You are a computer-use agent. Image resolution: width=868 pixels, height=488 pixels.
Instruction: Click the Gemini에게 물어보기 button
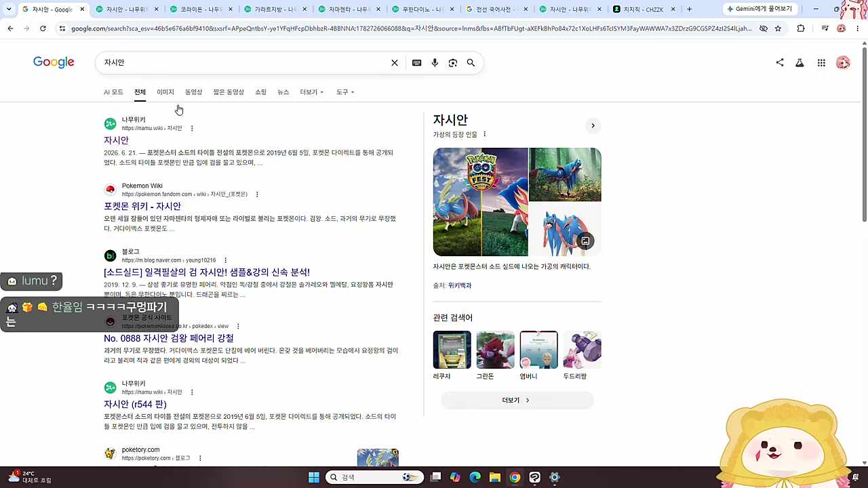(x=761, y=9)
